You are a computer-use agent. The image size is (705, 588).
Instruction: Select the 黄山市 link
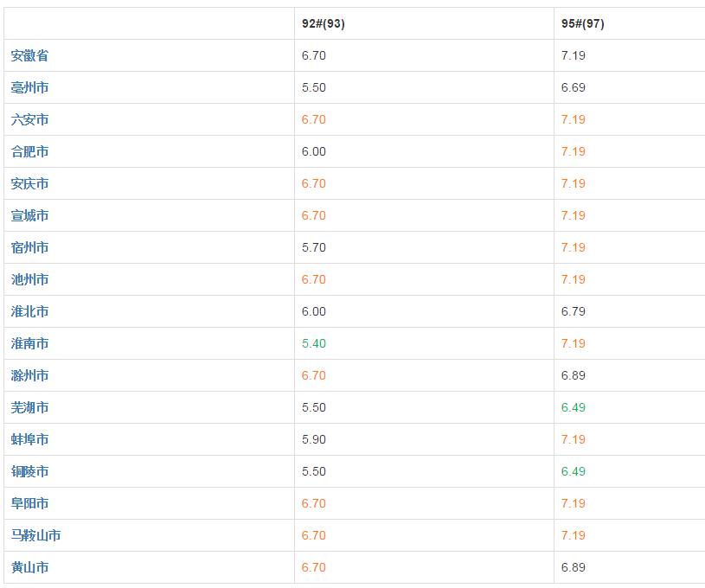(29, 567)
